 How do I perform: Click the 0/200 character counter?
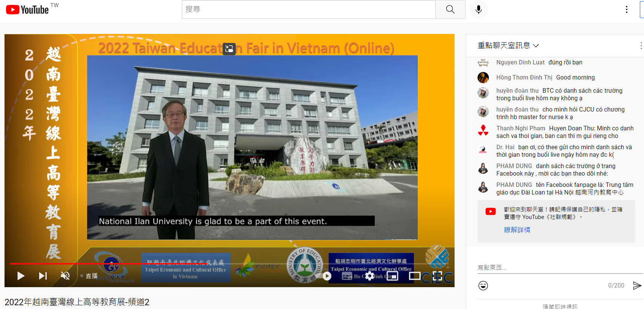pyautogui.click(x=616, y=286)
